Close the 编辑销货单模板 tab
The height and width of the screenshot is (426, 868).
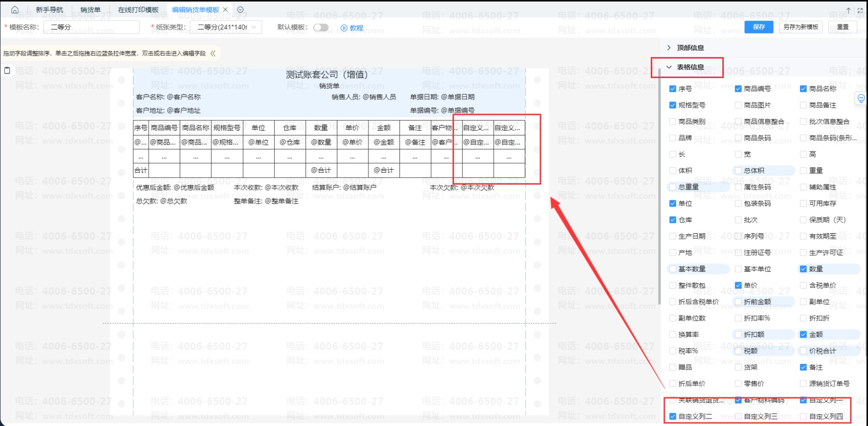point(225,10)
